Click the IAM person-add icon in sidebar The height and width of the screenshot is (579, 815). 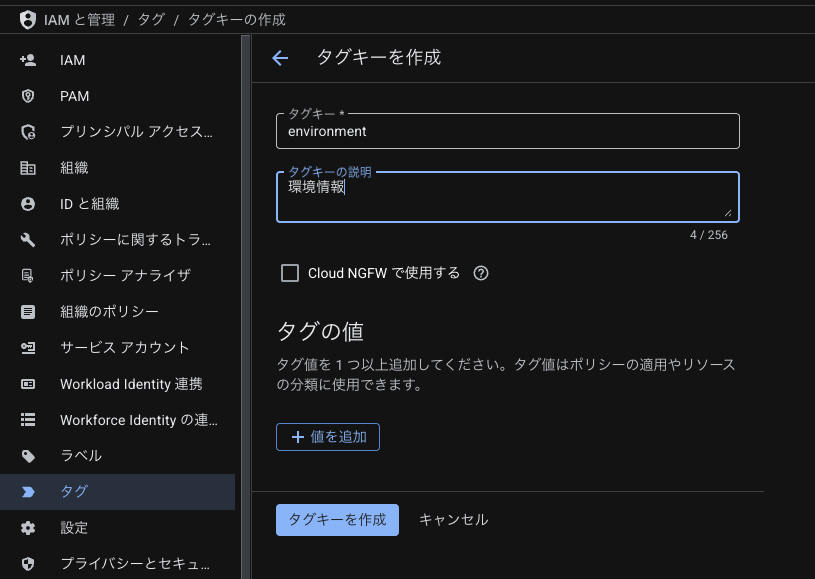pos(28,60)
